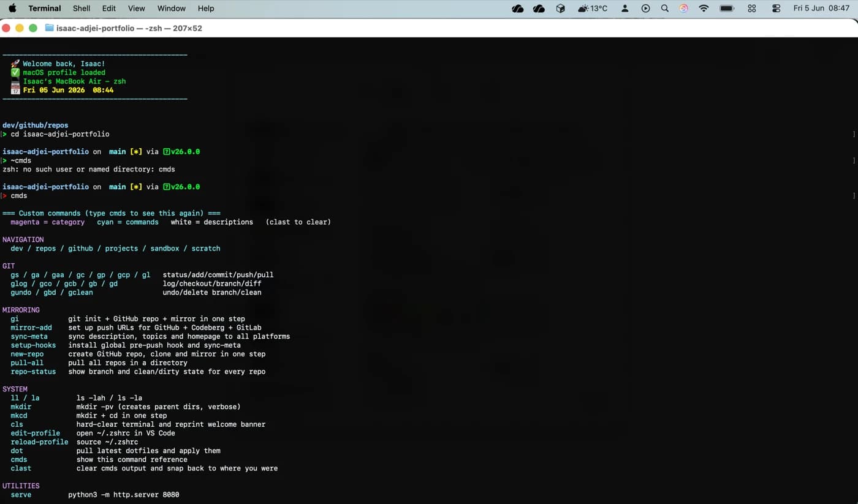Click the 'sandbox' navigation command
The height and width of the screenshot is (504, 858).
[x=165, y=249]
